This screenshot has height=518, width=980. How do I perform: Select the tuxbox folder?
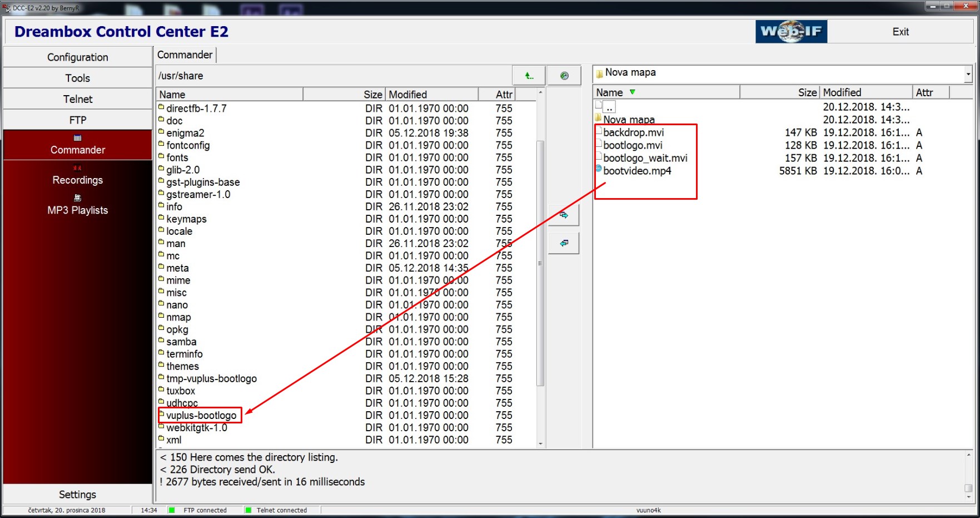tap(181, 391)
